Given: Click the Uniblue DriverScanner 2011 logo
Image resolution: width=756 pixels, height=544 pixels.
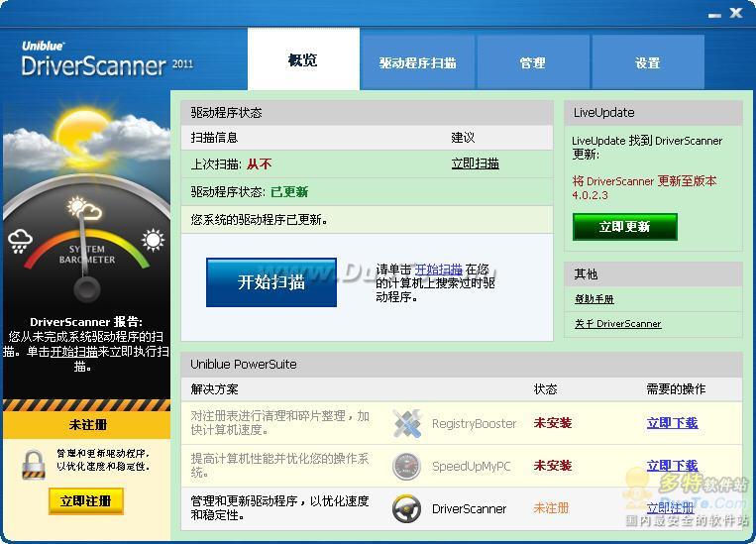Looking at the screenshot, I should pos(107,59).
